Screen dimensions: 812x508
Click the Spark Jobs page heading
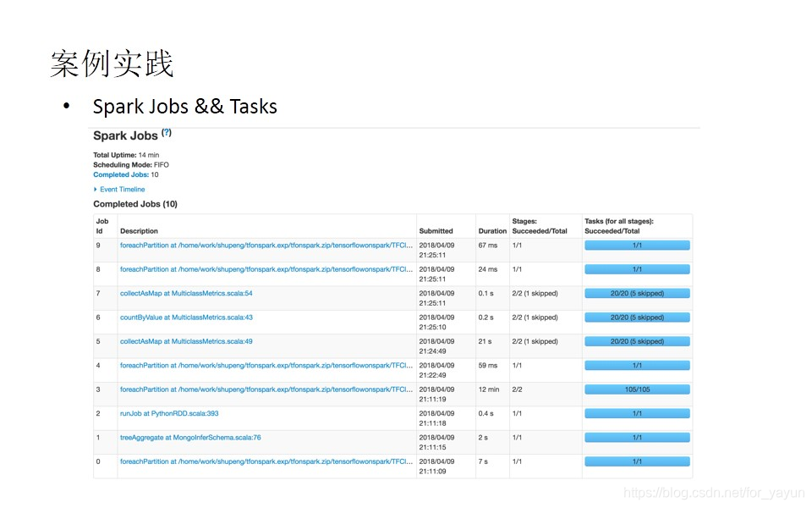pyautogui.click(x=125, y=135)
